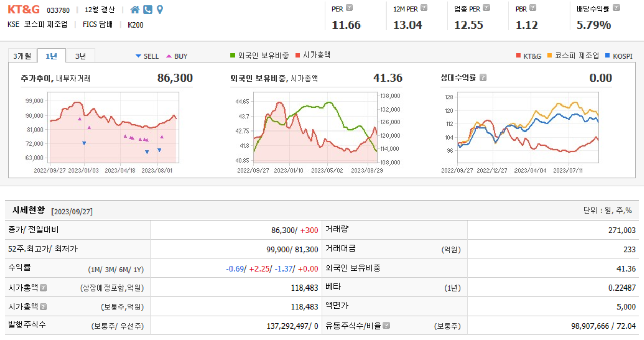Click the 12월 결산 label
The image size is (644, 340).
[99, 10]
